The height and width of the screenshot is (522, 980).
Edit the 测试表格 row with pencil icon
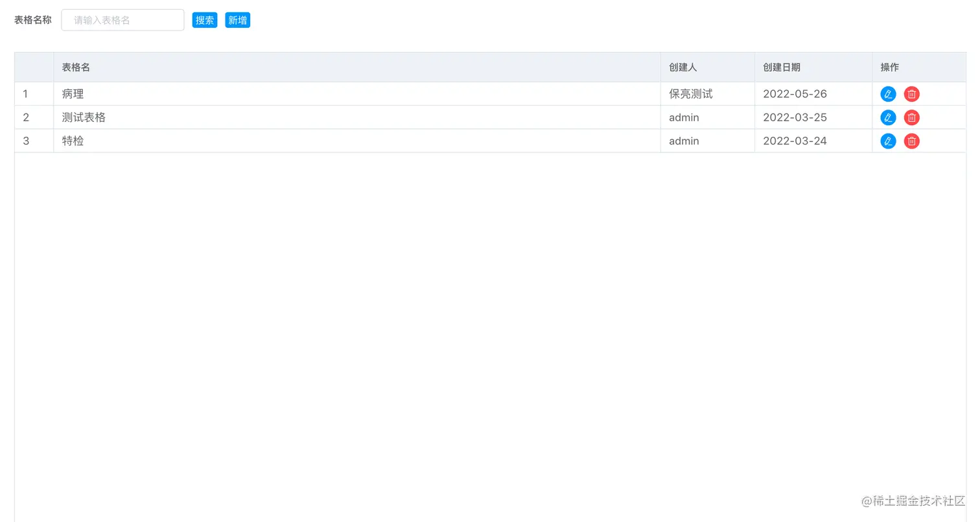click(x=888, y=117)
